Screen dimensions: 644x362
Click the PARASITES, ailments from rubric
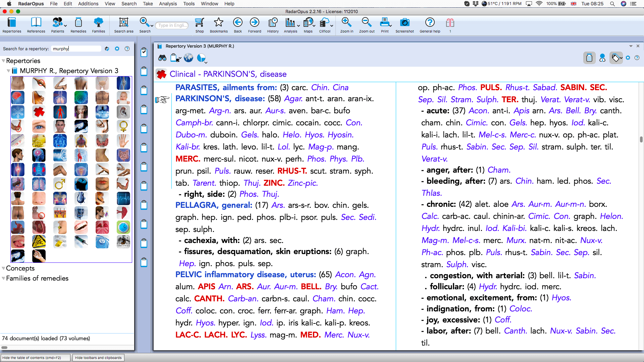click(x=226, y=87)
